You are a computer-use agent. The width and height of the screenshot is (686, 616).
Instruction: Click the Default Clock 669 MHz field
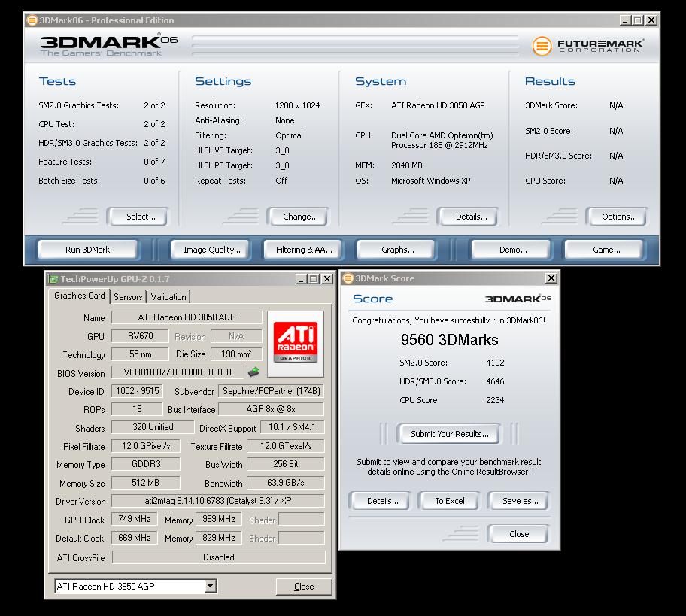[135, 538]
